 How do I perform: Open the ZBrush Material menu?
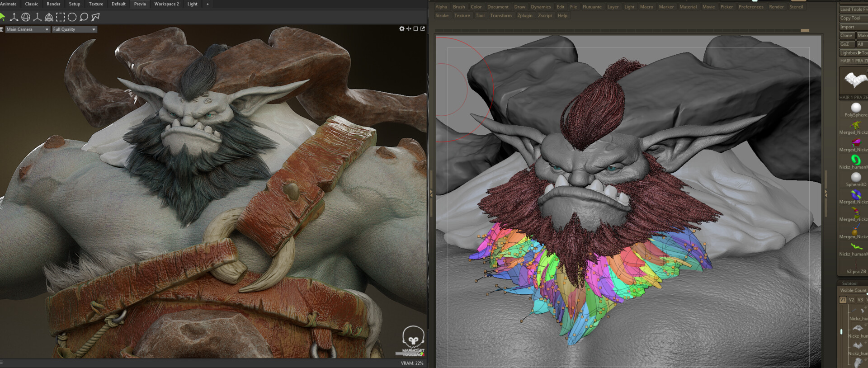[688, 7]
